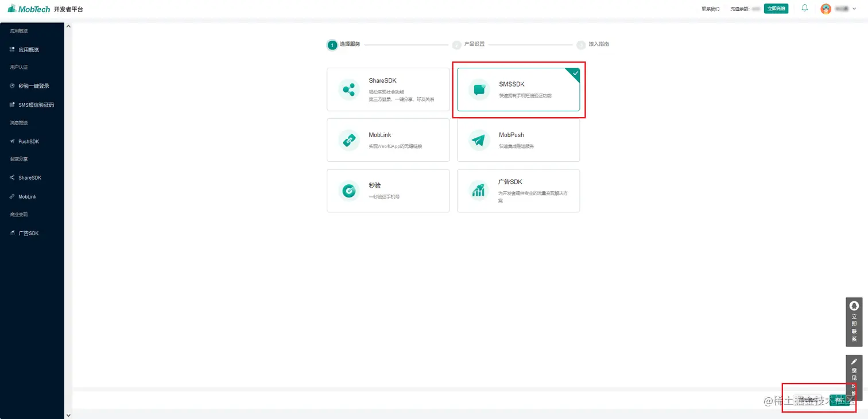Click the 立即联系 QQ contact widget
868x419 pixels.
pos(854,321)
